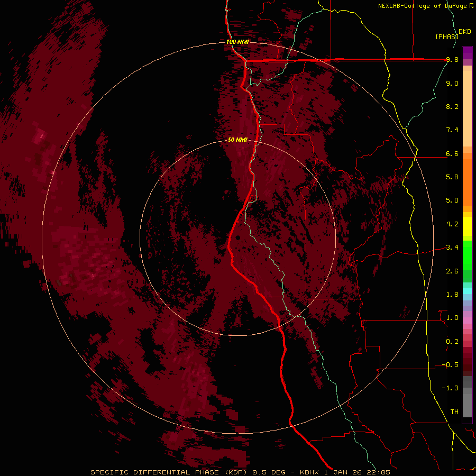Click the 0.2 scale value
Screen dimensions: 476x476
(452, 342)
